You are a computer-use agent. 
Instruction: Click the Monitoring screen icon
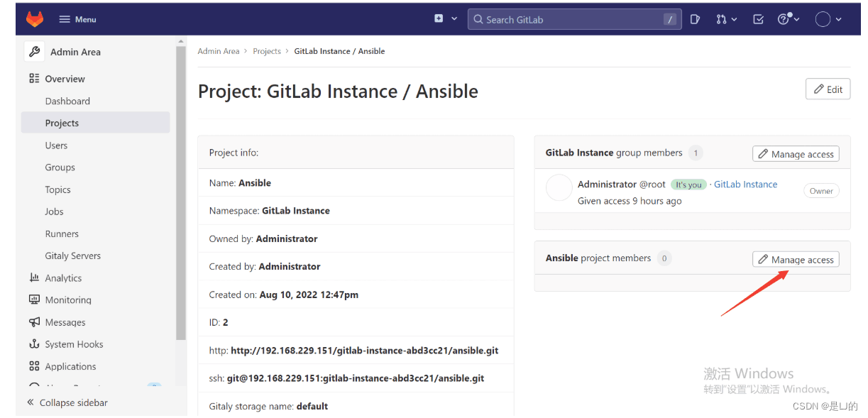pos(34,299)
